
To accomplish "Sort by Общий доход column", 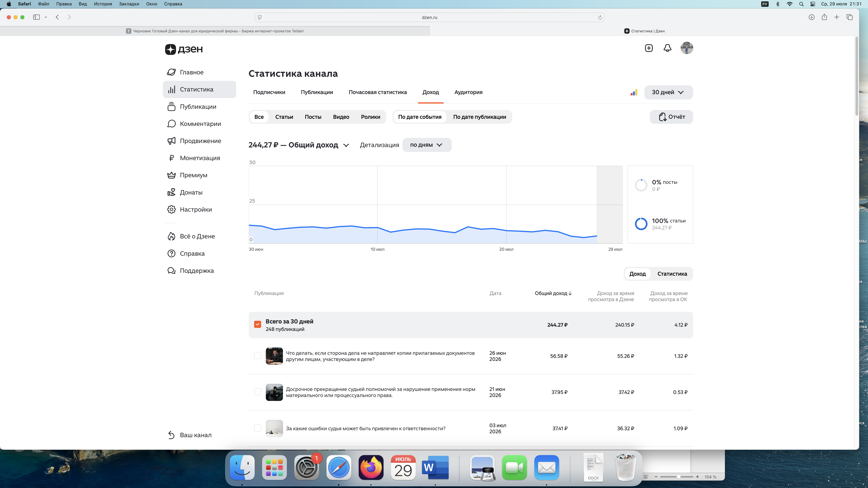I will coord(553,293).
